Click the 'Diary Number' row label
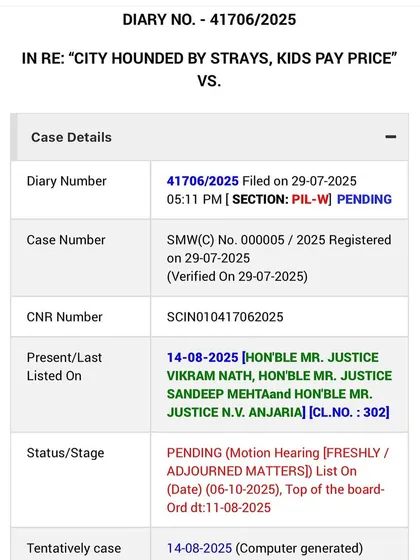420x560 pixels. coord(66,181)
